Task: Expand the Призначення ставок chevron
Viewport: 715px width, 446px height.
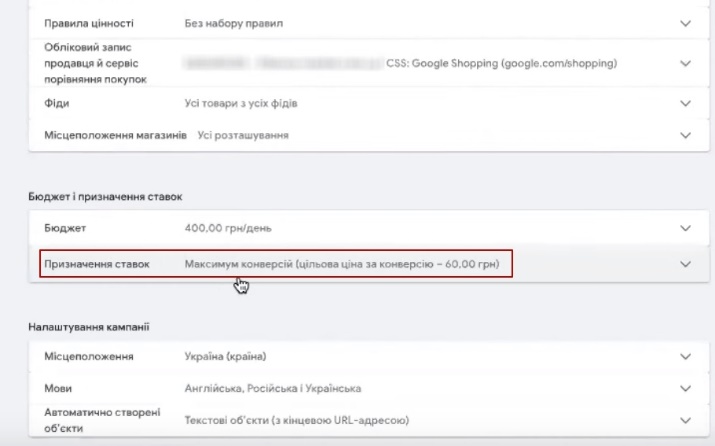Action: [x=685, y=264]
